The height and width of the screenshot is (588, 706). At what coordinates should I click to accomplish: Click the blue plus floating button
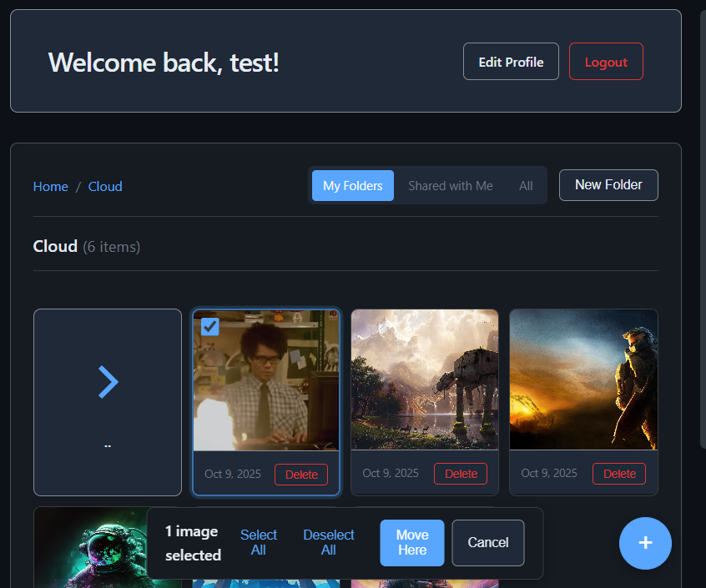645,543
